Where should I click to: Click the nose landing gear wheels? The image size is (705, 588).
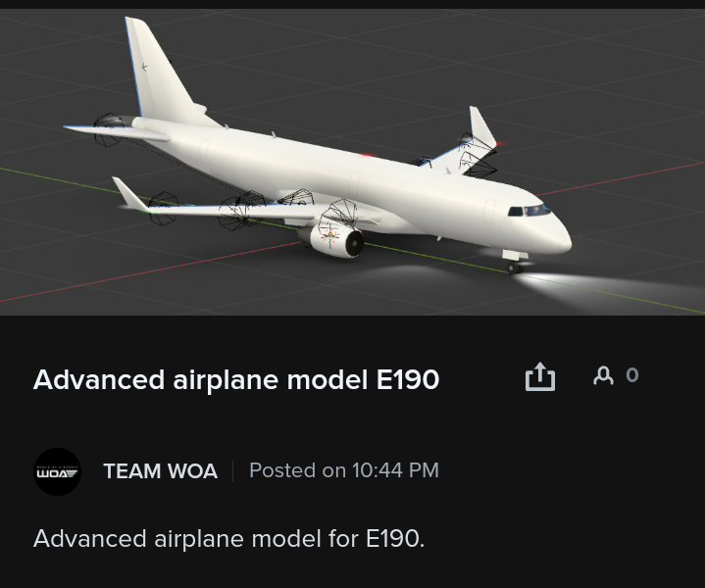click(x=515, y=268)
